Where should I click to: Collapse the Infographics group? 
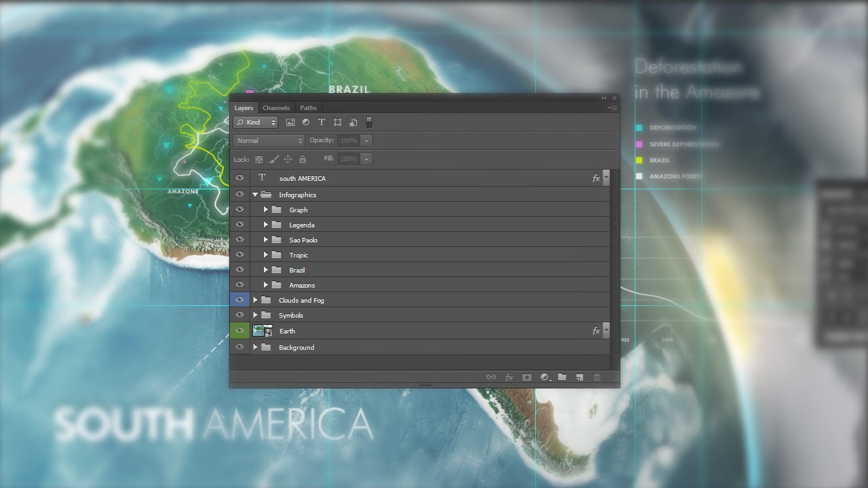255,195
